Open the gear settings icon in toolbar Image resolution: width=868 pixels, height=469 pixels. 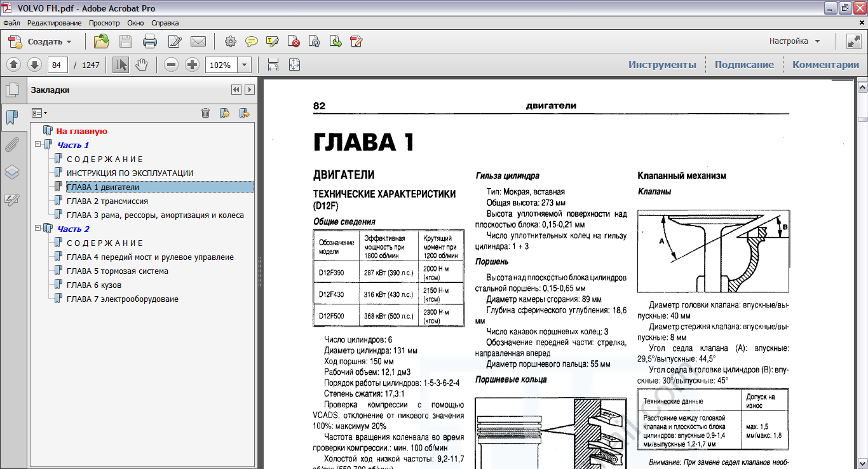(x=231, y=42)
